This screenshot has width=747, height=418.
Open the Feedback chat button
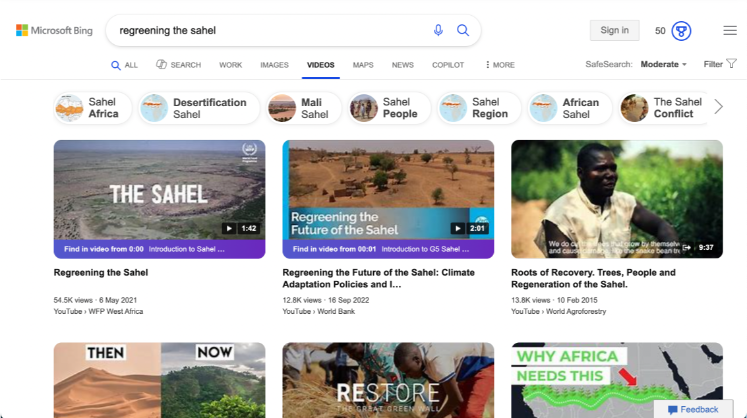click(x=693, y=409)
